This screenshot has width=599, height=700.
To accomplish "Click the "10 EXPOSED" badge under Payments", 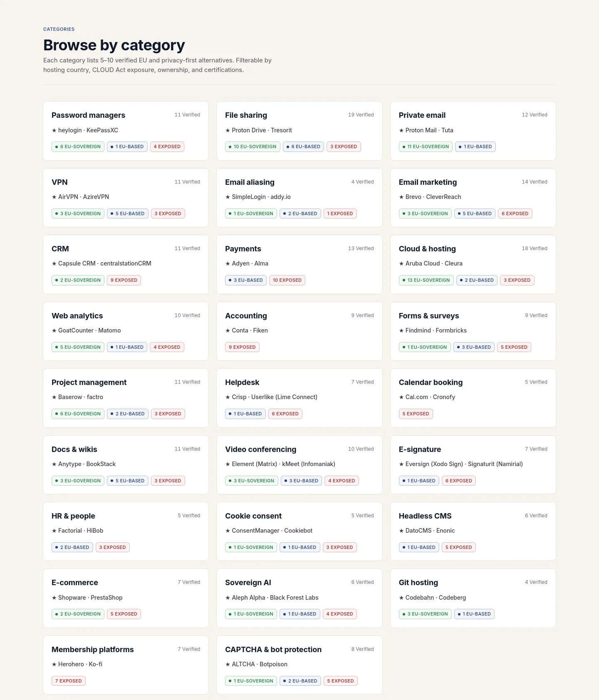I will coord(287,280).
